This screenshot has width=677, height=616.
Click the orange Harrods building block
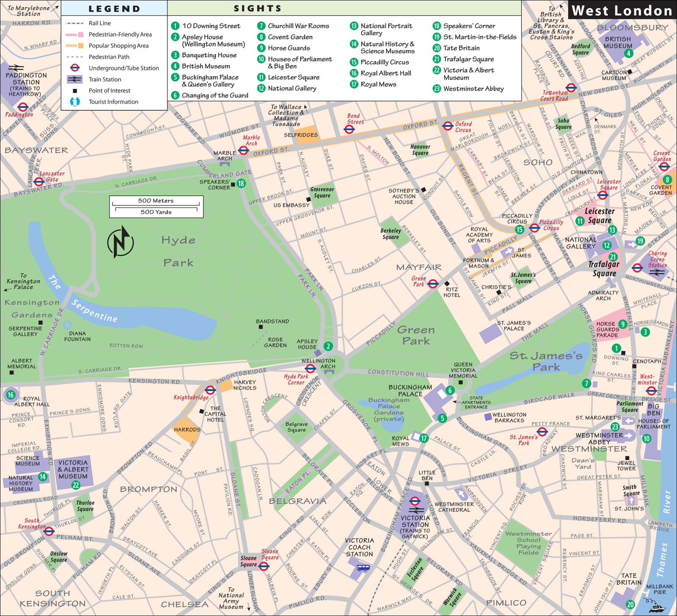(x=187, y=429)
